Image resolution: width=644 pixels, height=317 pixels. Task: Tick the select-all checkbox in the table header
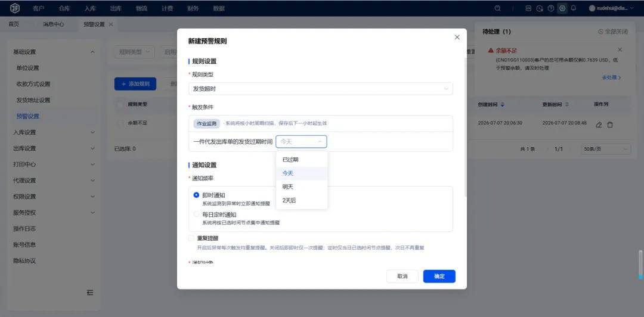click(x=120, y=104)
